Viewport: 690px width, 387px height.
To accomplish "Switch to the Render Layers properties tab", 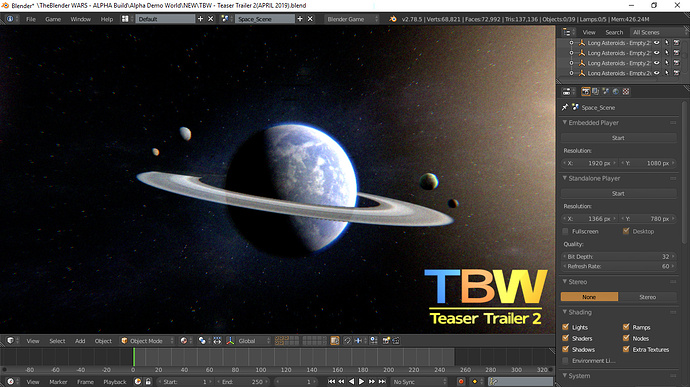I will 595,92.
